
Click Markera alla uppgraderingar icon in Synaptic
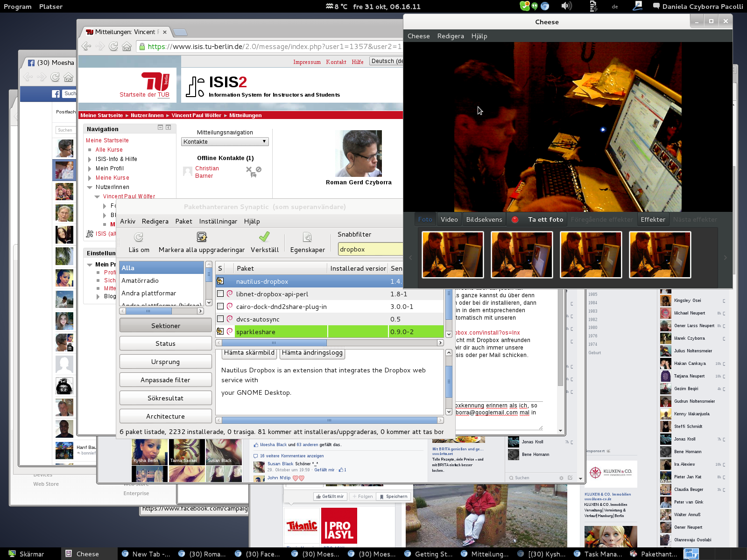(202, 237)
